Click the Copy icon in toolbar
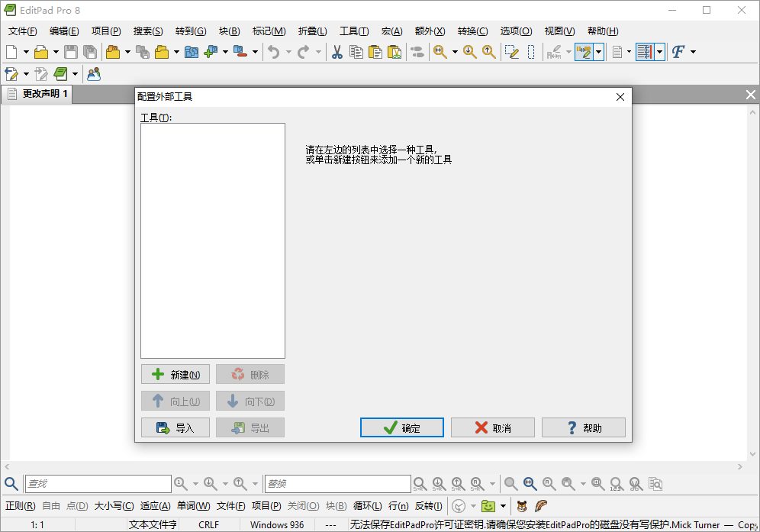760x532 pixels. [356, 52]
